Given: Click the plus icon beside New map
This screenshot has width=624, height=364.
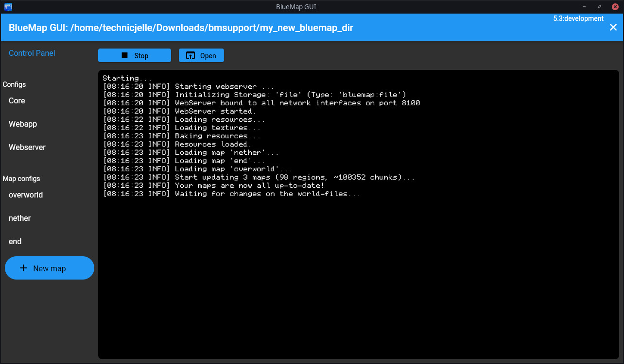Looking at the screenshot, I should (23, 268).
